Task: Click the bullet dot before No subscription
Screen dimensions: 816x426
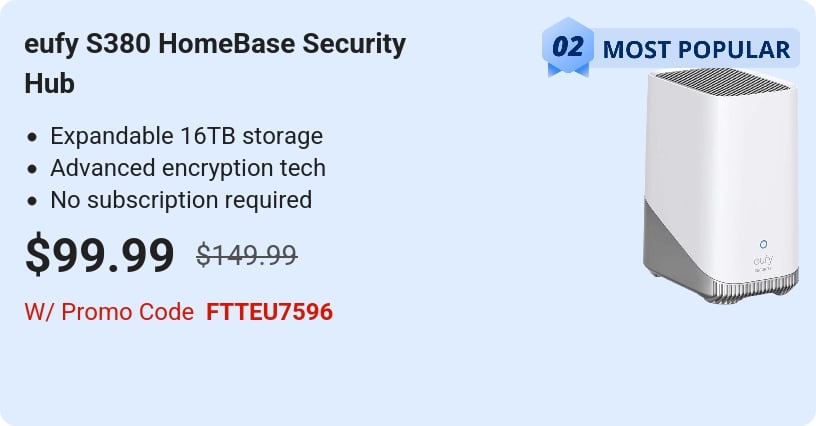Action: [x=32, y=201]
